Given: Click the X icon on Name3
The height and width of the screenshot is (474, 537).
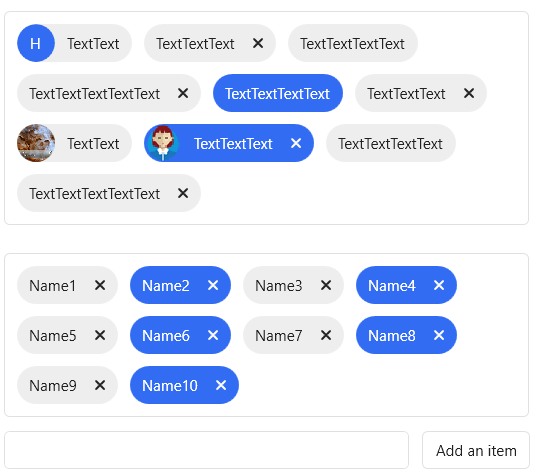Looking at the screenshot, I should point(326,285).
